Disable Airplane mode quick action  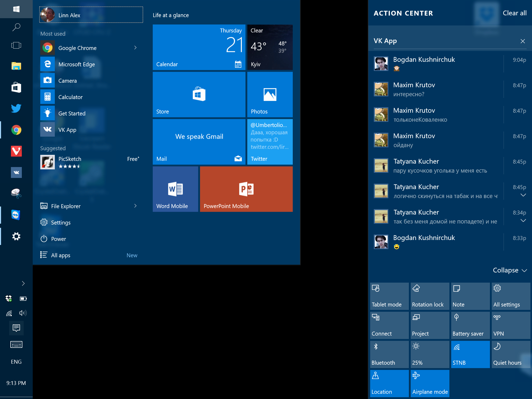tap(430, 383)
